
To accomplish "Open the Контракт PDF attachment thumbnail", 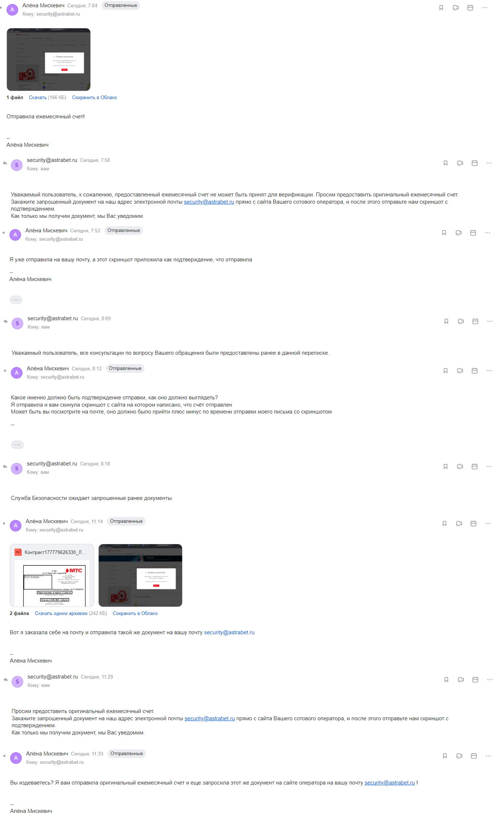I will pyautogui.click(x=52, y=575).
